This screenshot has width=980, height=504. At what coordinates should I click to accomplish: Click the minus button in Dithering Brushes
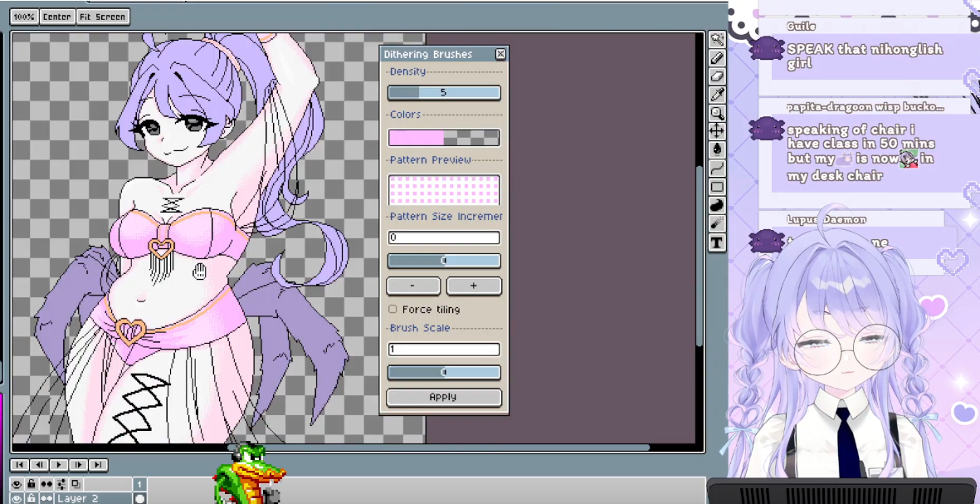413,286
